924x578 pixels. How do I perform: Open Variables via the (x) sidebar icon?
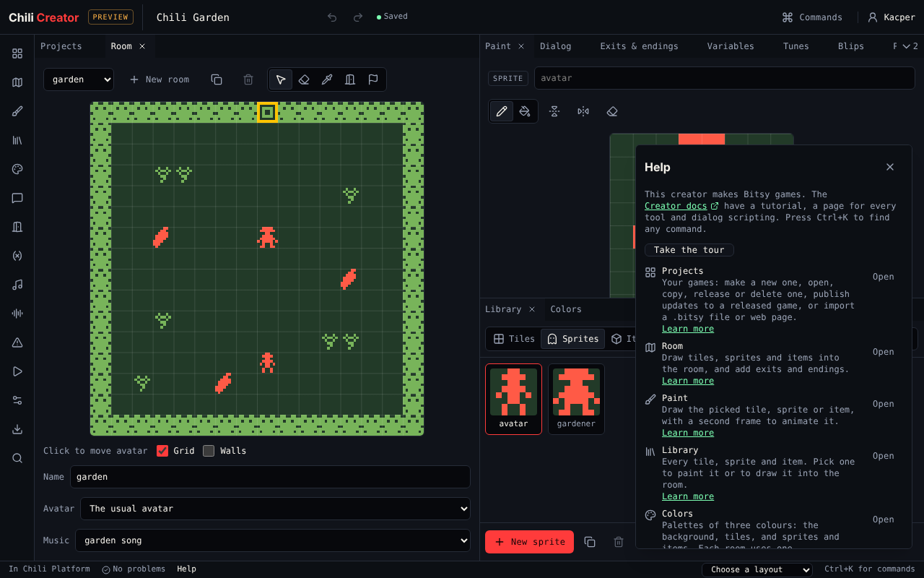point(17,256)
